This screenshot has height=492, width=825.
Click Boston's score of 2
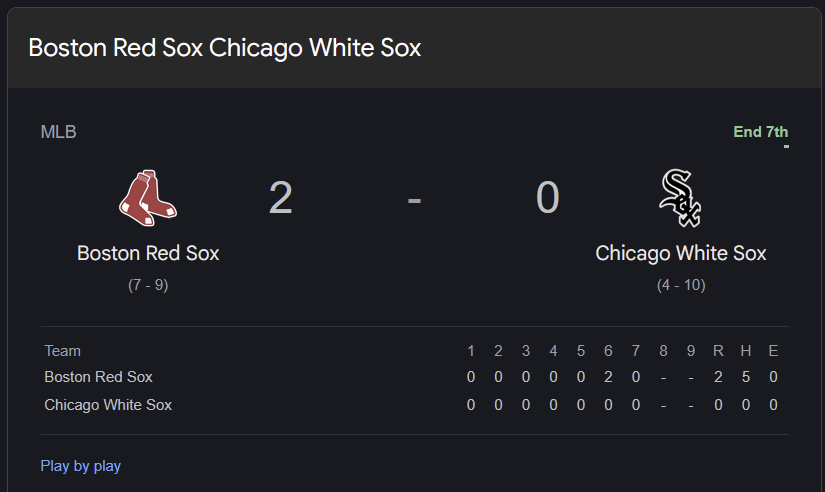pos(280,198)
